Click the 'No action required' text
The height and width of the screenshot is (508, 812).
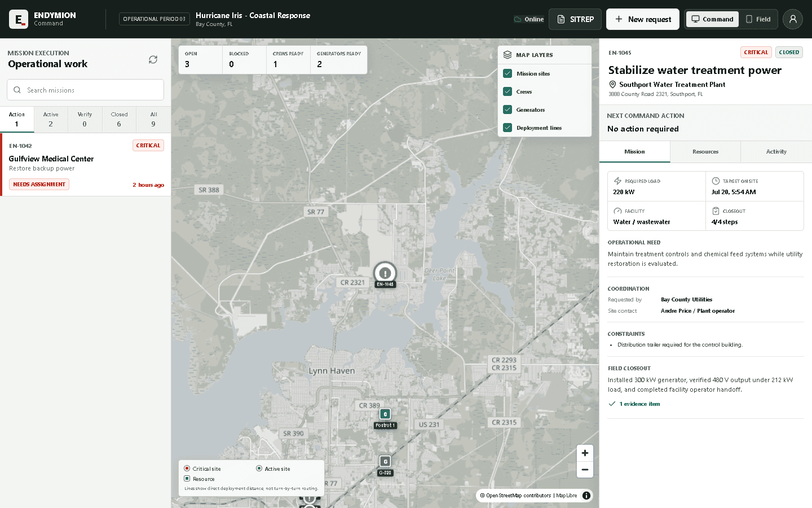click(x=643, y=129)
